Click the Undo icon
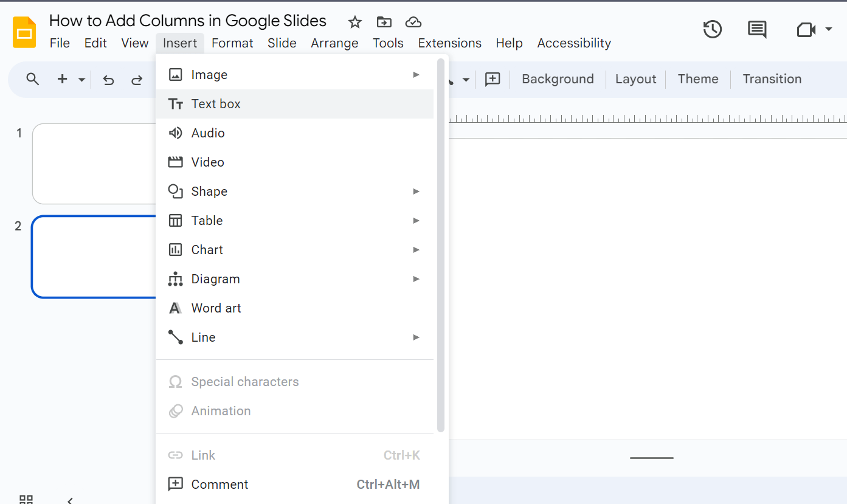This screenshot has width=847, height=504. (x=108, y=80)
